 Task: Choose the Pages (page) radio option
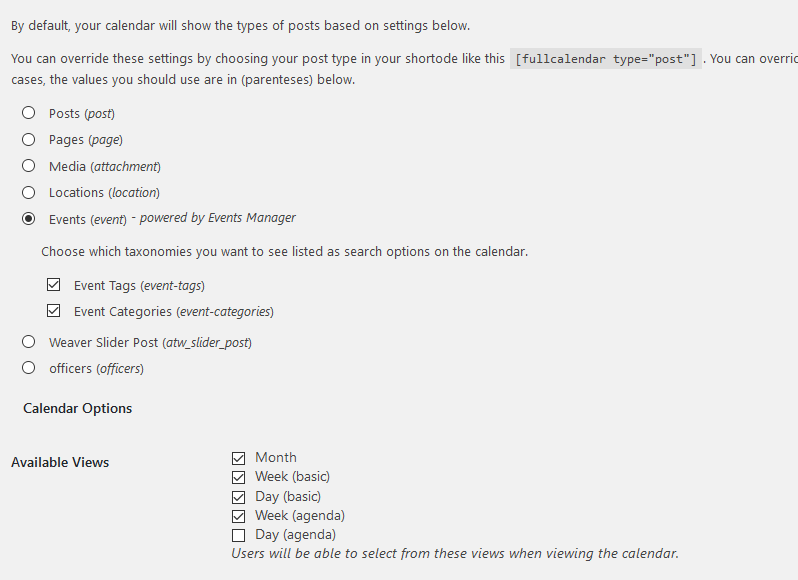[x=29, y=140]
